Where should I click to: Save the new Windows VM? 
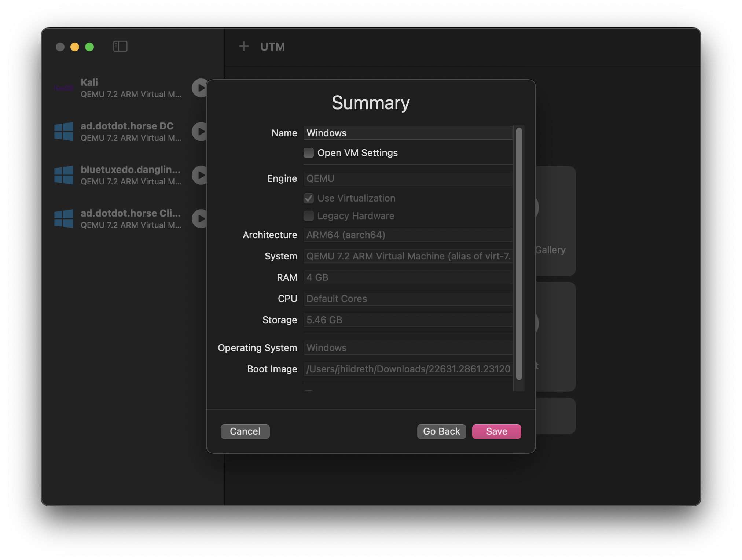496,431
